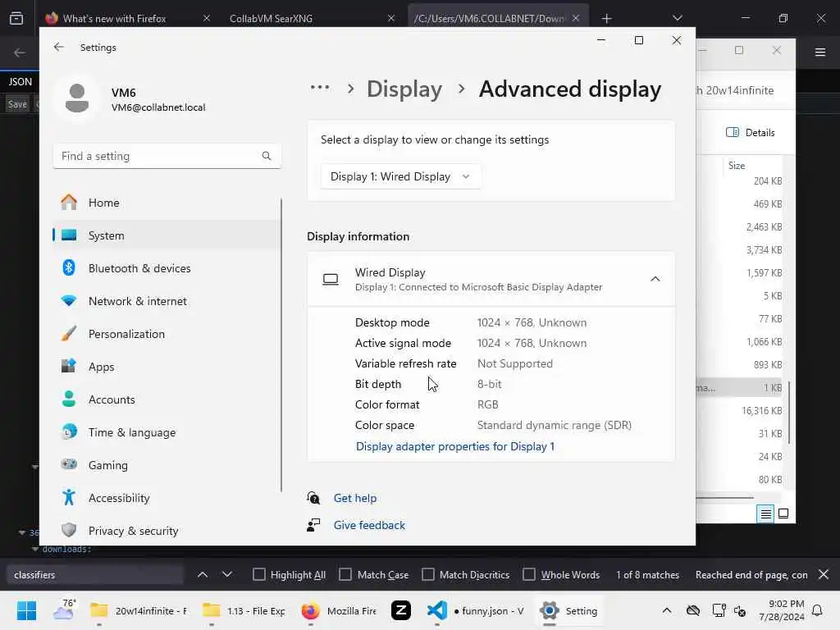The height and width of the screenshot is (630, 840).
Task: Click Save in the JSON viewer
Action: [x=17, y=104]
